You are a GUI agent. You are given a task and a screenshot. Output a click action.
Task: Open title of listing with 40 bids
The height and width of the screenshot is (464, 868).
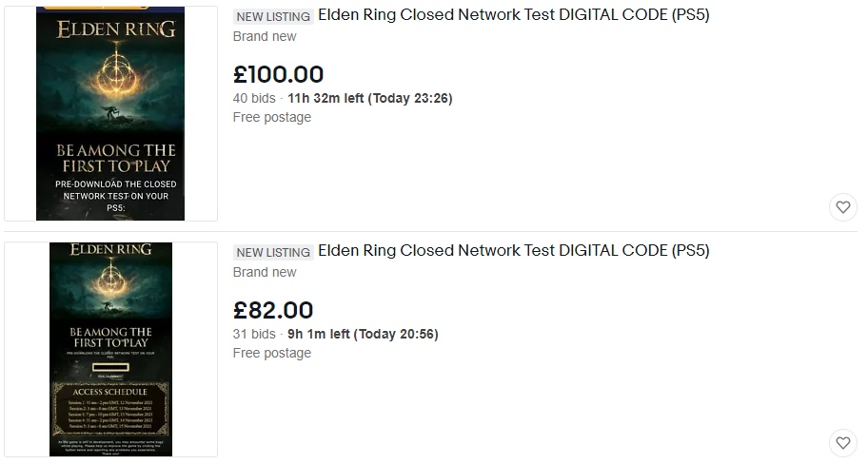tap(513, 15)
